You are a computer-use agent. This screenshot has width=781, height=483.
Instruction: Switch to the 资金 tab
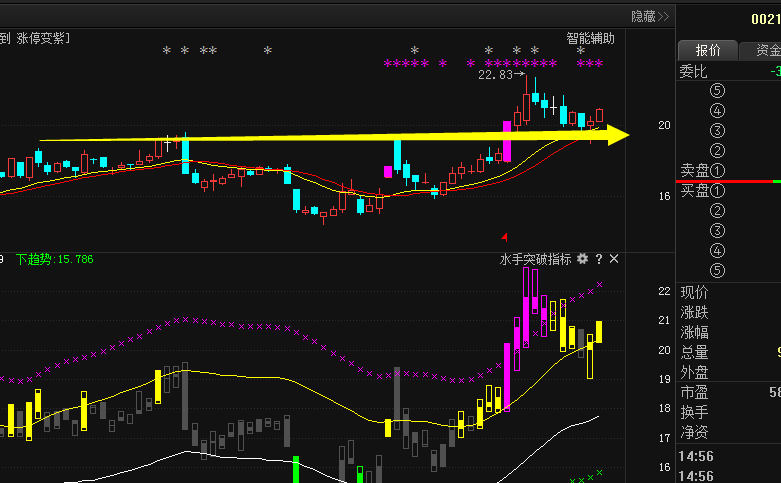click(764, 50)
